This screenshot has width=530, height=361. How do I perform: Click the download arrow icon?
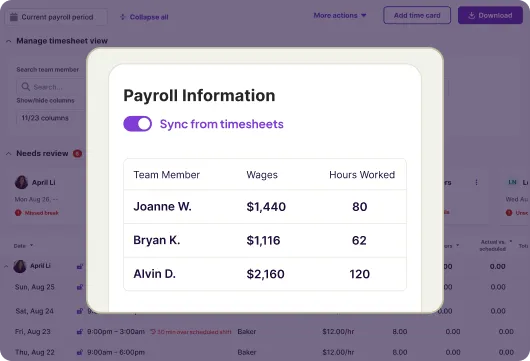coord(472,15)
